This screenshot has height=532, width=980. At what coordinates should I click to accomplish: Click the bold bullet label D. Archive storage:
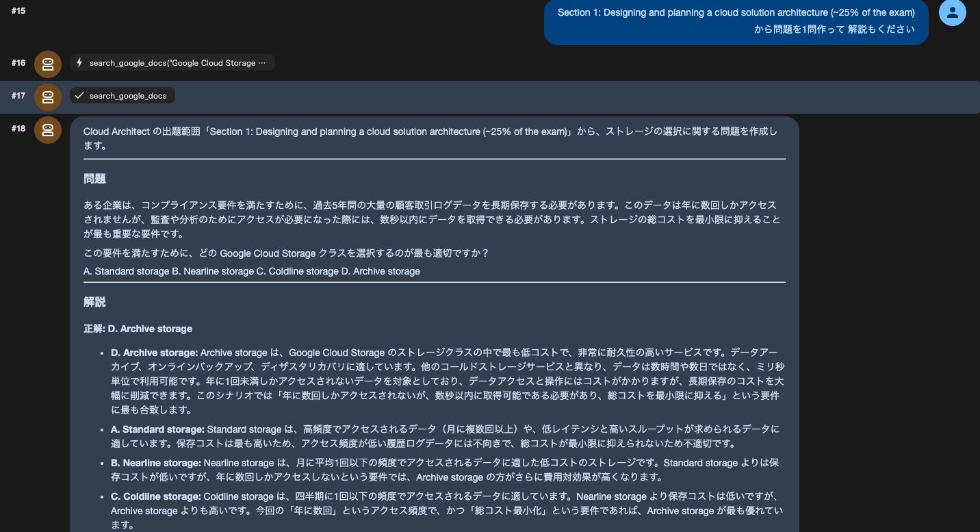pos(154,353)
